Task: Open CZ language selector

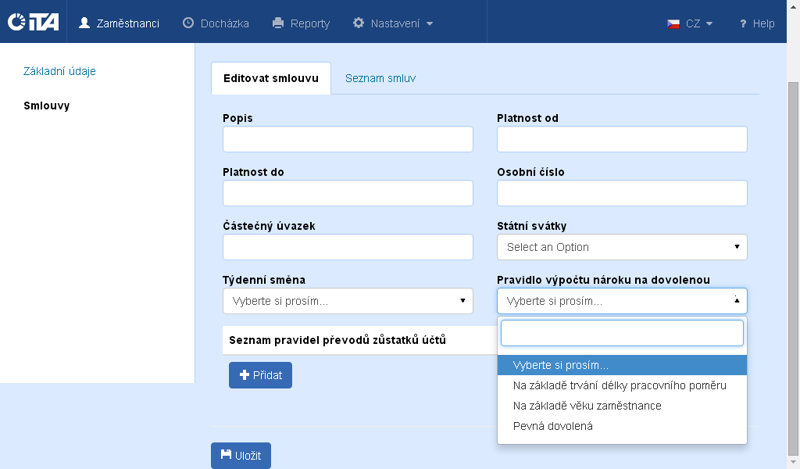Action: [x=690, y=23]
